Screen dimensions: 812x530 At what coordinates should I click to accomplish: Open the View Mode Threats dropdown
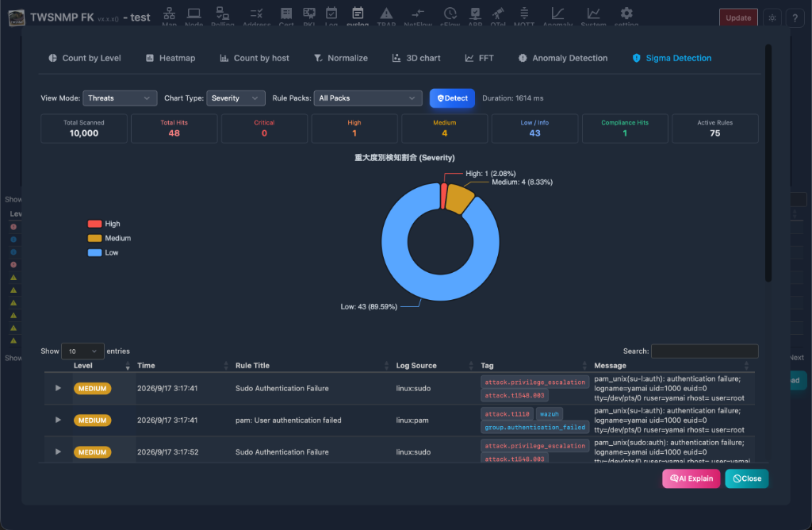click(120, 98)
